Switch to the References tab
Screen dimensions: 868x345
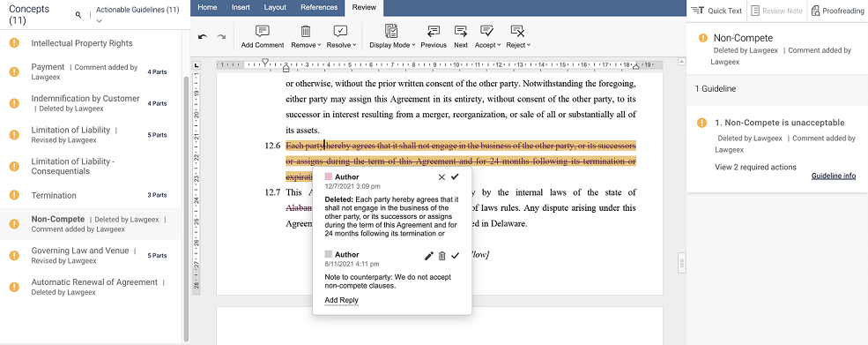319,7
